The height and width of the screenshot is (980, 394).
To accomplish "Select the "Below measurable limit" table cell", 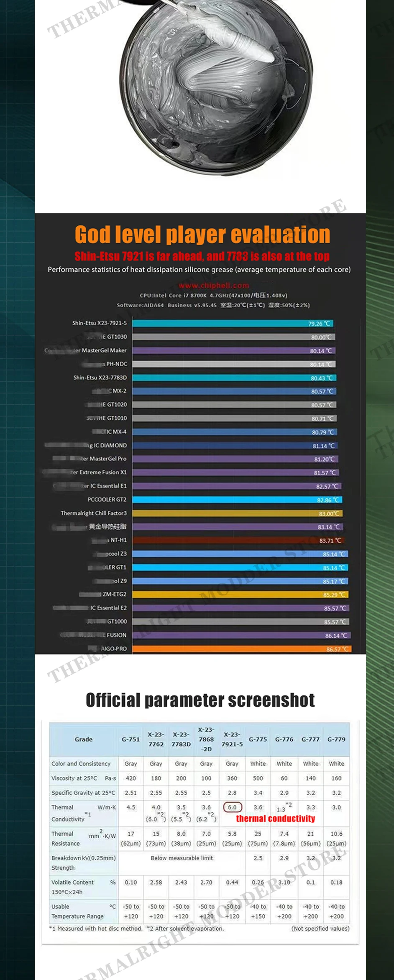I will coord(182,858).
